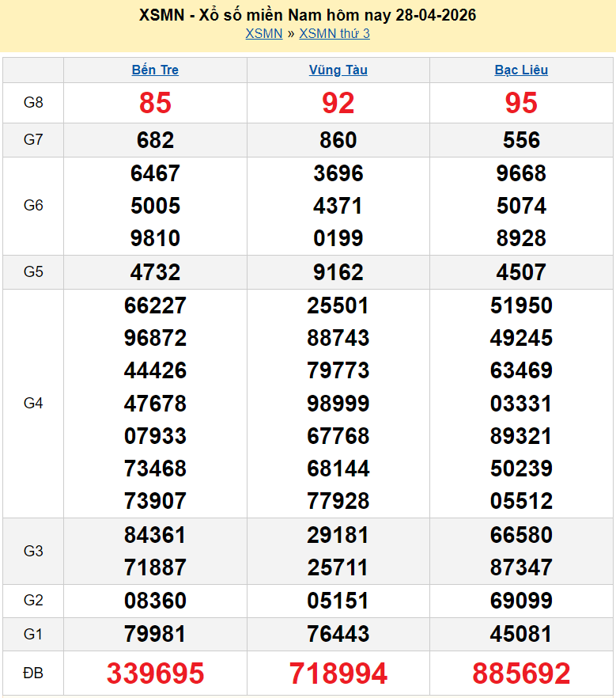The image size is (616, 698).
Task: Click the ĐB row label
Action: pos(33,673)
